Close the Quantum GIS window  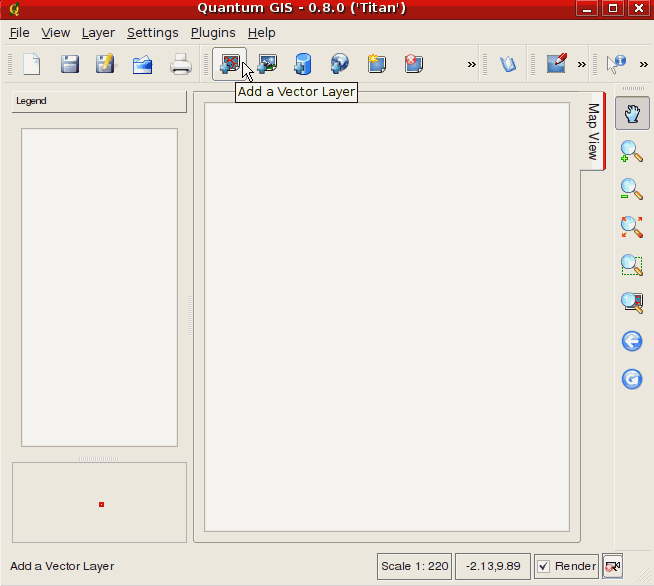[639, 8]
